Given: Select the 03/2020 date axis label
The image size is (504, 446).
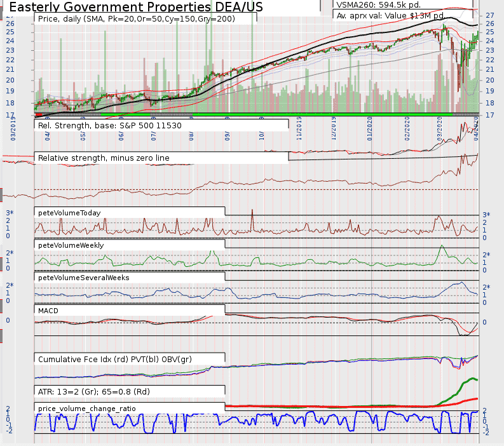Looking at the screenshot, I should tap(439, 128).
